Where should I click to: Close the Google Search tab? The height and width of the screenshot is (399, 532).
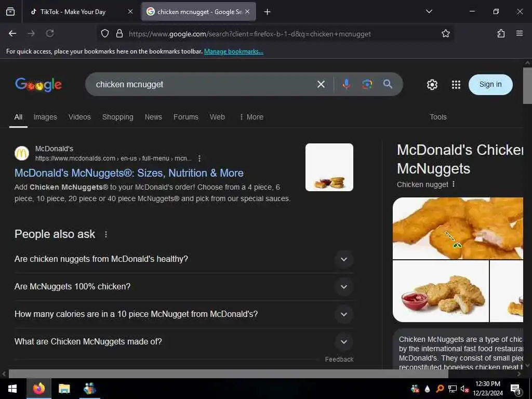tap(247, 12)
